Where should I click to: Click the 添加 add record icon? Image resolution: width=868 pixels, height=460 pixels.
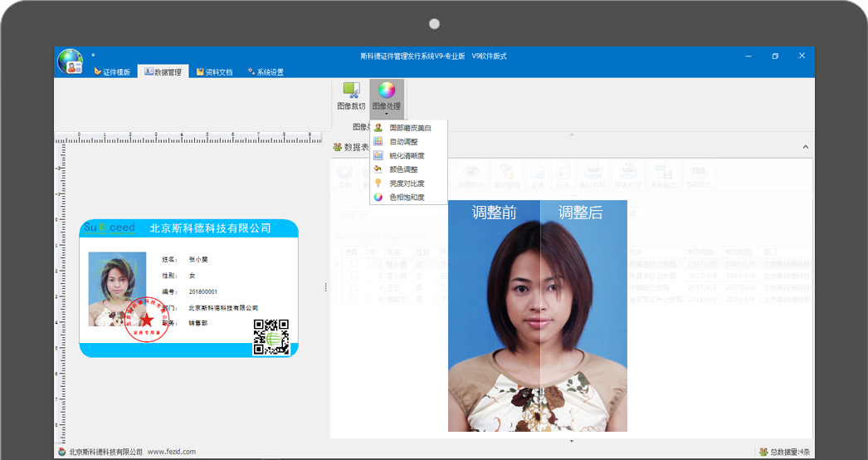click(344, 176)
